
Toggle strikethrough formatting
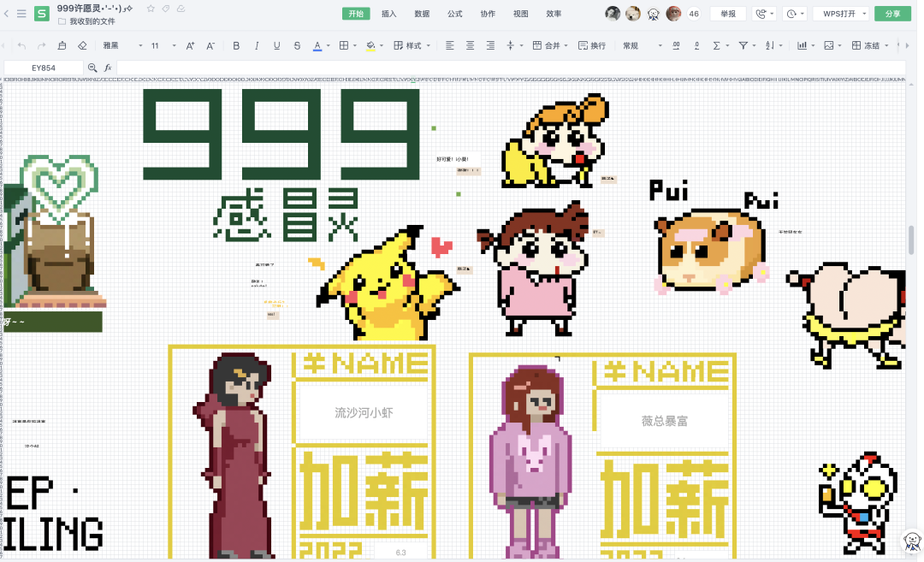tap(297, 45)
